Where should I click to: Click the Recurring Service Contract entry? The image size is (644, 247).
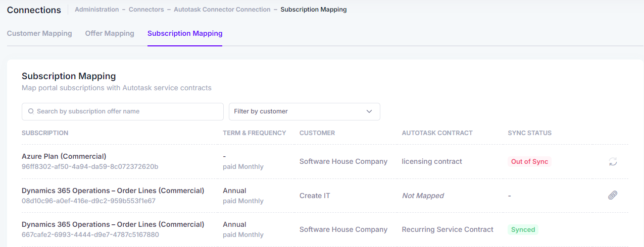pos(448,229)
